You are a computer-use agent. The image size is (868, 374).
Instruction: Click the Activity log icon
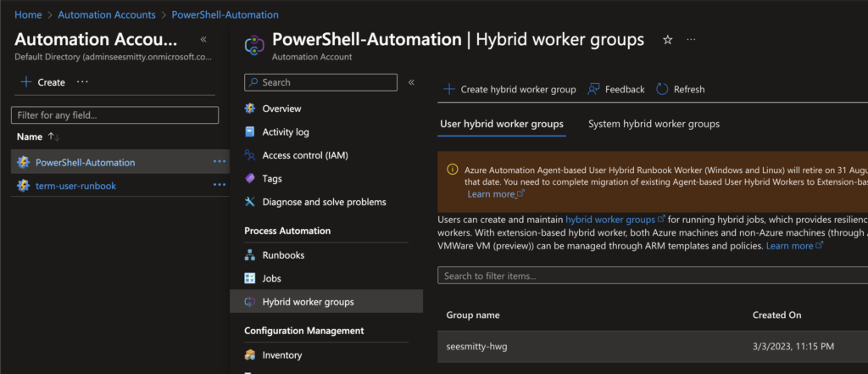[250, 131]
